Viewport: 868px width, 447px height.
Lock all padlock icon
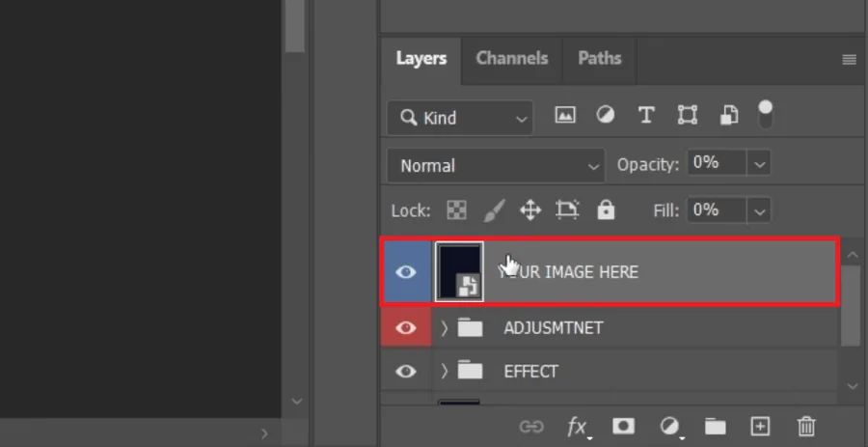[x=606, y=210]
